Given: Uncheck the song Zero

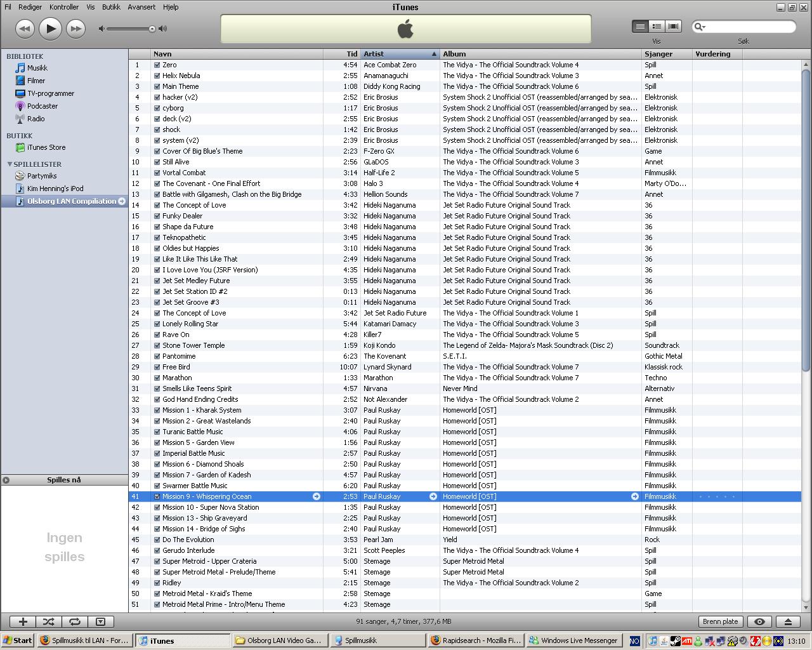Looking at the screenshot, I should tap(157, 65).
